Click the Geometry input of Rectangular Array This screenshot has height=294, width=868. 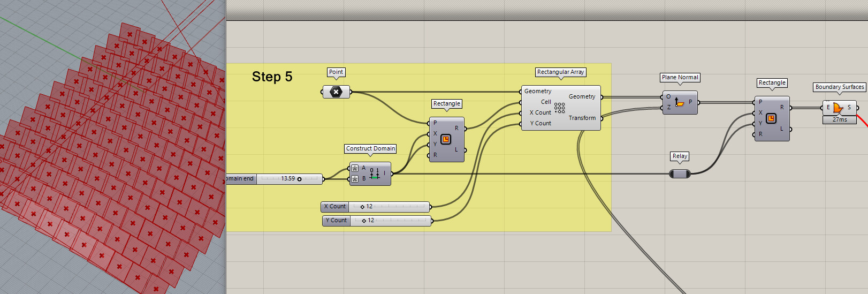[x=537, y=91]
